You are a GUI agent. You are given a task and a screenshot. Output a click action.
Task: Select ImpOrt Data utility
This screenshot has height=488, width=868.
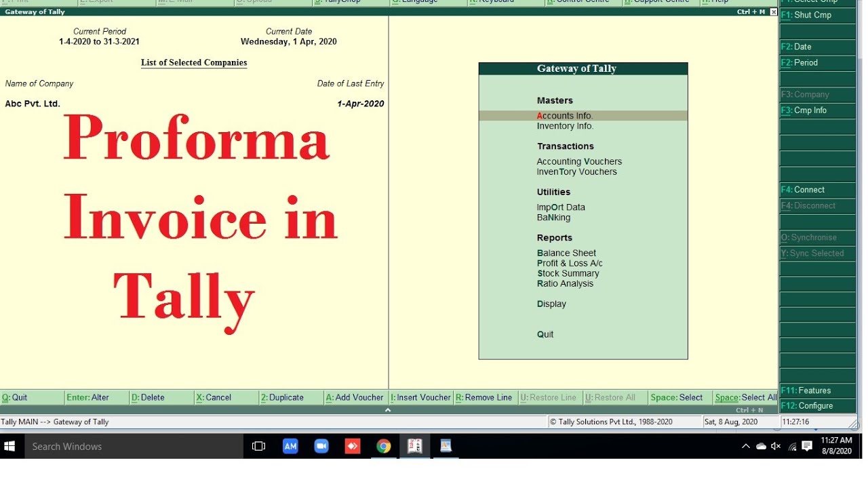[561, 207]
